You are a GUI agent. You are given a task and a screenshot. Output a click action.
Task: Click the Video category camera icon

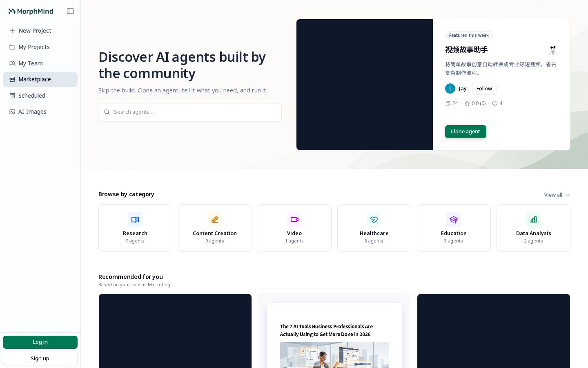pos(294,220)
